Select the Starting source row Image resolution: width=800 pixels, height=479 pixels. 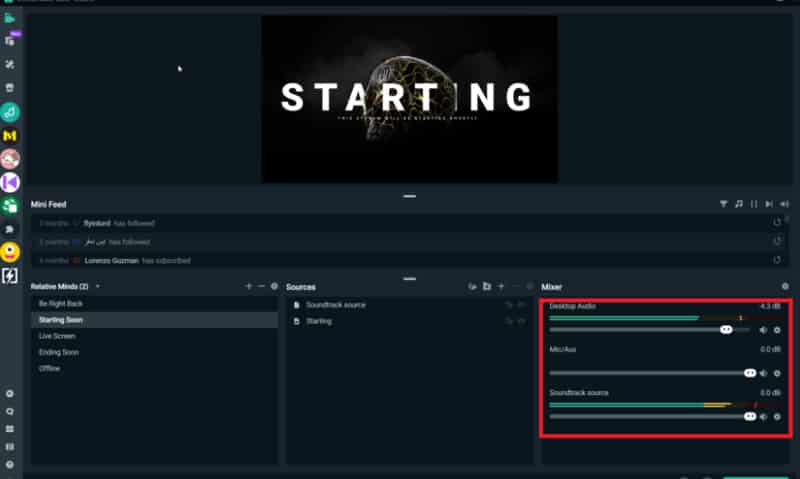click(409, 321)
